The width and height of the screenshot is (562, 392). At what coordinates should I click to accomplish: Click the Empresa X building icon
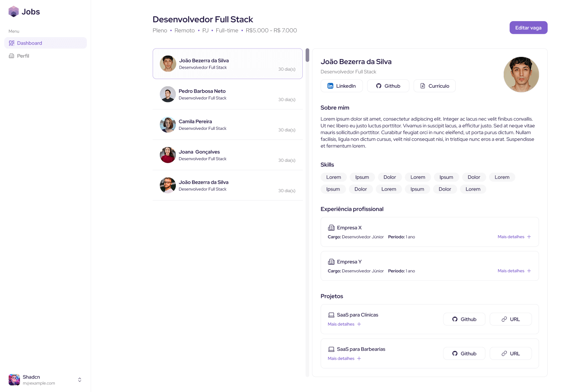click(331, 228)
